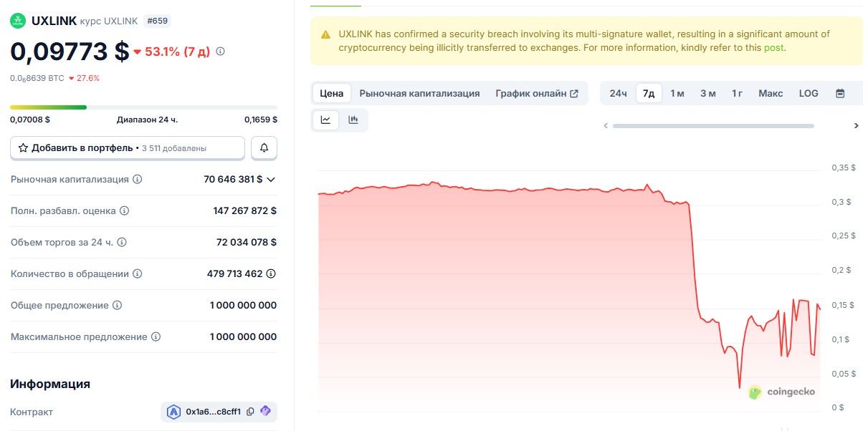Set chart range to Макс
This screenshot has height=431, width=868.
tap(771, 93)
